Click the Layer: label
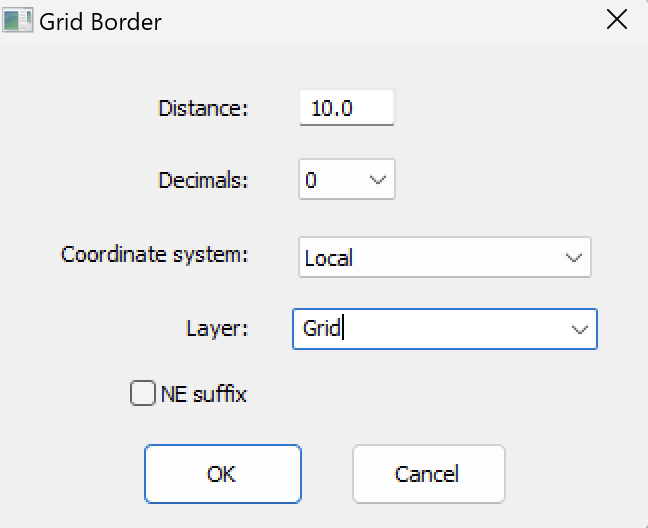The image size is (648, 528). [x=217, y=329]
